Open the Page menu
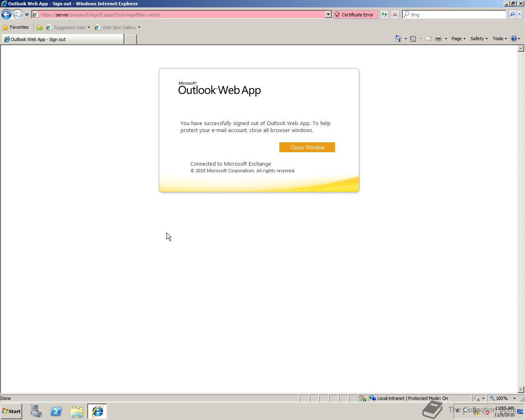Screen dimensions: 525x420 tap(459, 39)
